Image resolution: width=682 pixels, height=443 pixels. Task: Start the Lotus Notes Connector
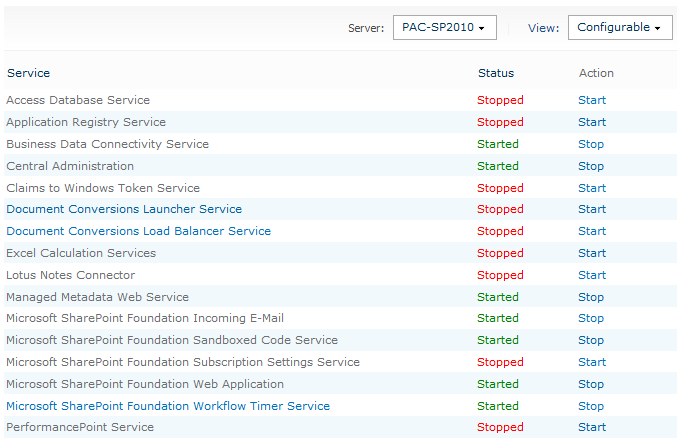pos(592,275)
